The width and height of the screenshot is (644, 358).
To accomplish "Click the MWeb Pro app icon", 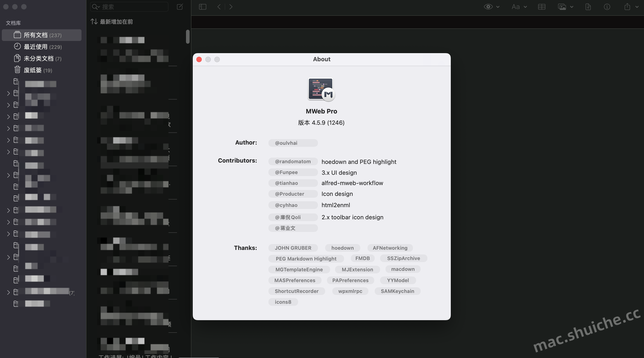I will pos(322,89).
